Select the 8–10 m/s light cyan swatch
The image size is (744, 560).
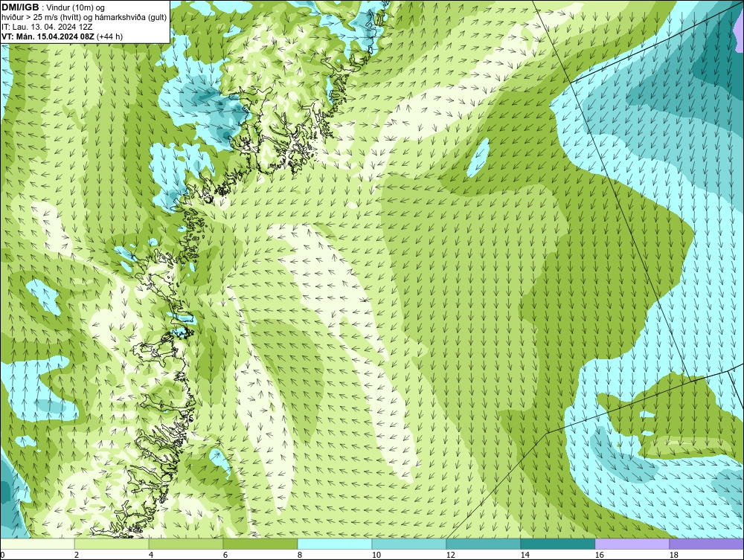[x=335, y=544]
